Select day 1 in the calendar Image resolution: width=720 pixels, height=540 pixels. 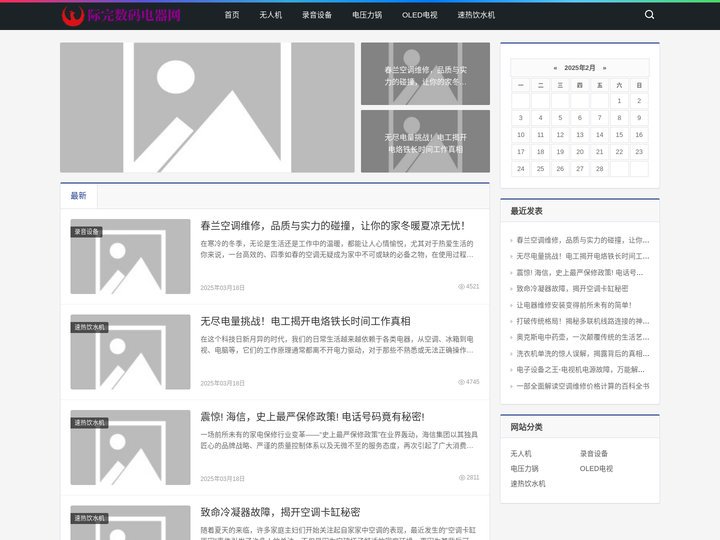pos(619,101)
